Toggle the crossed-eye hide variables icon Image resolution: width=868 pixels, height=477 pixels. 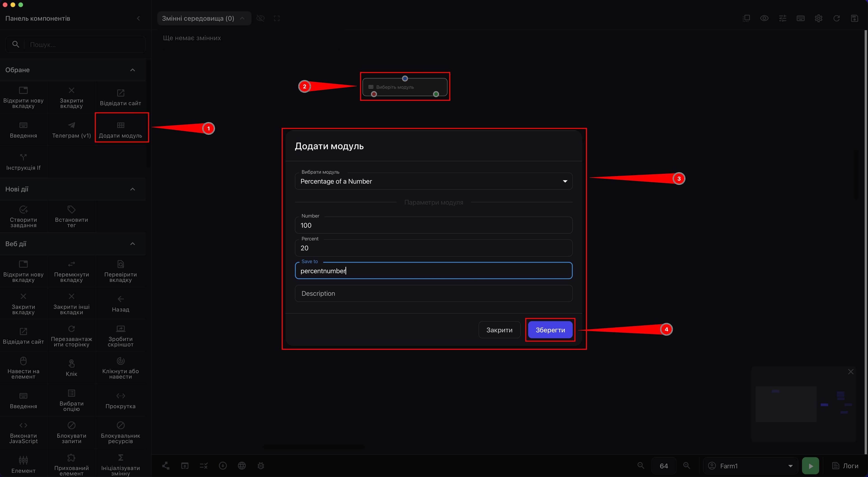[260, 18]
